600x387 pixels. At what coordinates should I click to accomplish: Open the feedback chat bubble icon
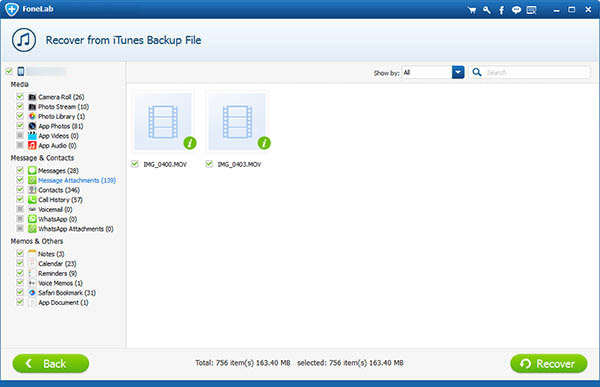516,10
